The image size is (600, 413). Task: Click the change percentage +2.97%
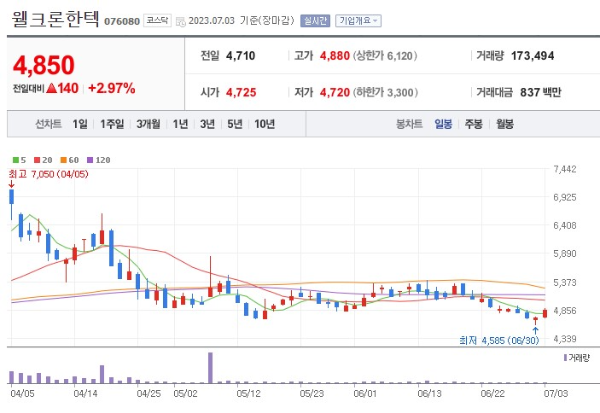[111, 88]
